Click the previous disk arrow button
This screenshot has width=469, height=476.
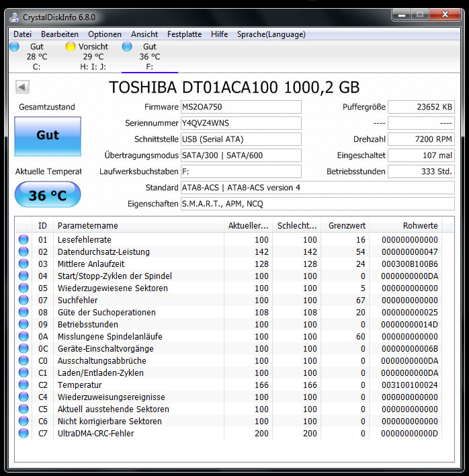pyautogui.click(x=22, y=87)
